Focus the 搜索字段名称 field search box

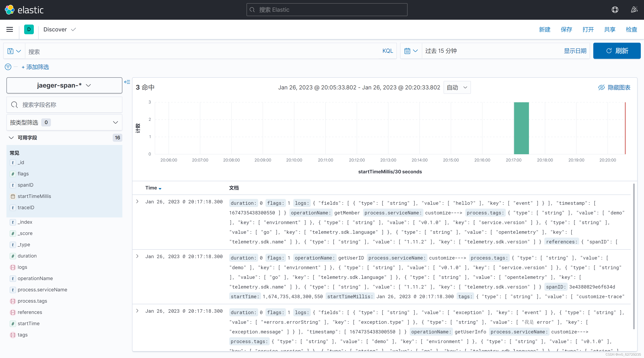tap(64, 105)
